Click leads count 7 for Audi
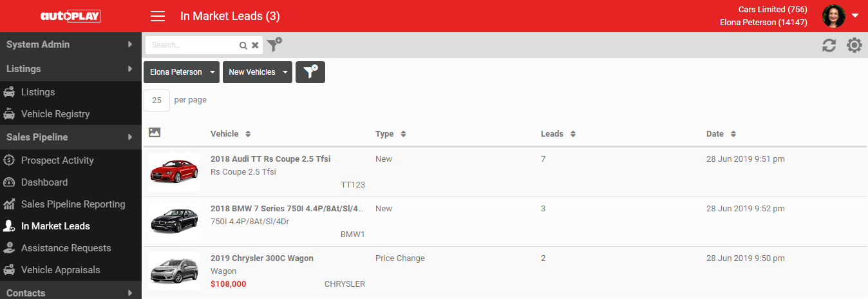Image resolution: width=868 pixels, height=299 pixels. [x=543, y=159]
